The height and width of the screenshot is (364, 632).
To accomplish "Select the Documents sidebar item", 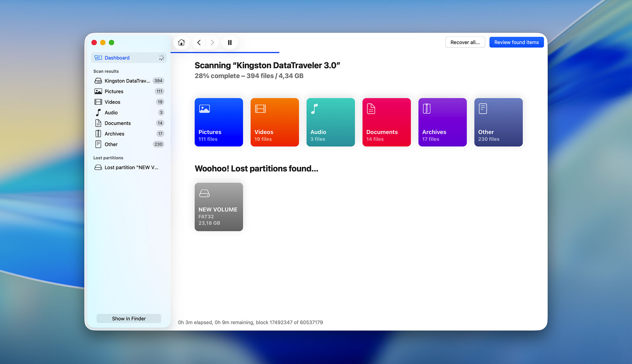I will coord(118,123).
